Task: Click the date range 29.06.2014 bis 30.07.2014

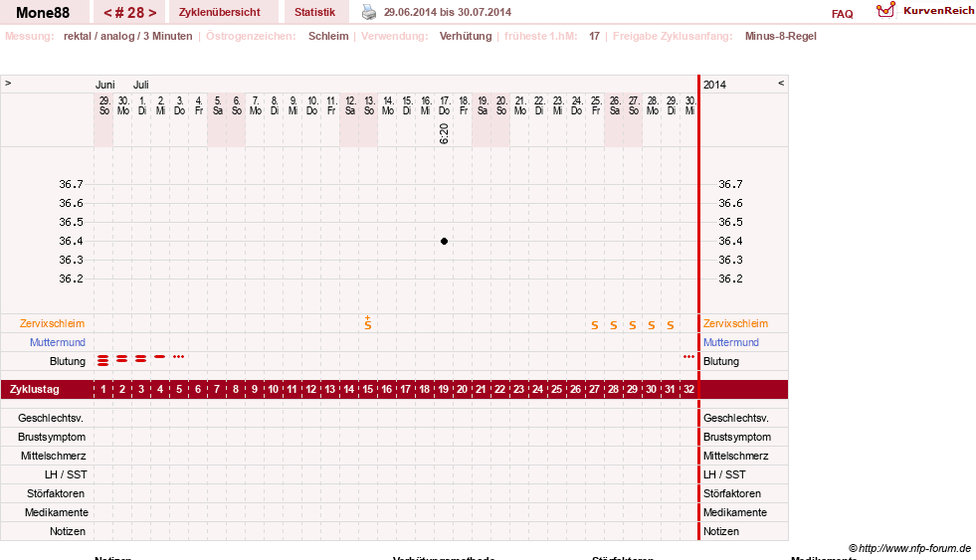Action: pyautogui.click(x=448, y=13)
